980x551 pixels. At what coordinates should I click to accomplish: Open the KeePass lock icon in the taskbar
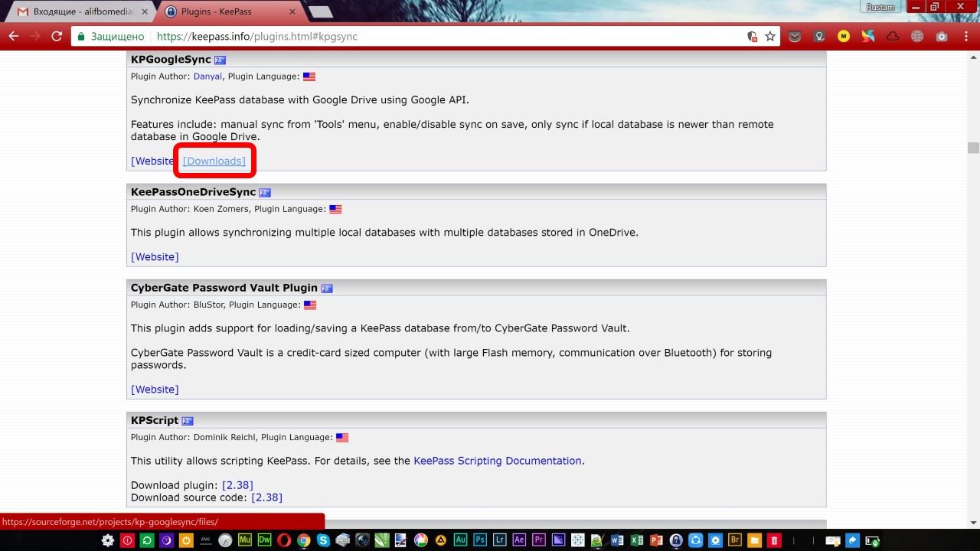point(676,540)
